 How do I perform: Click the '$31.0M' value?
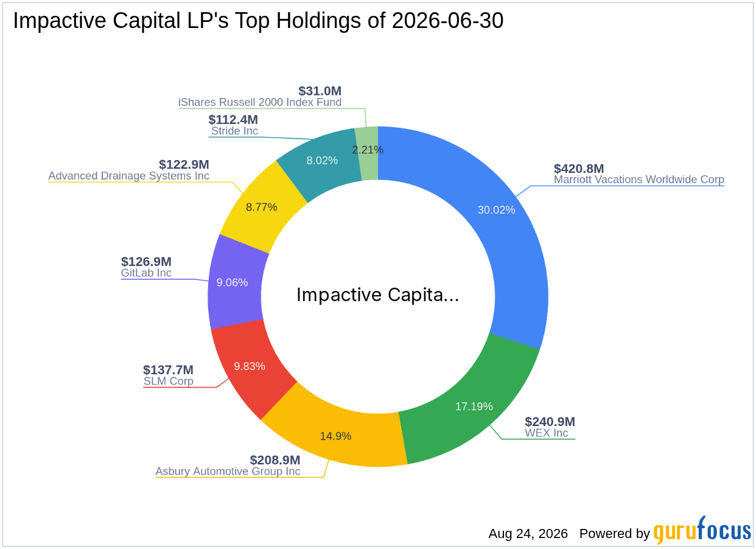pos(321,91)
